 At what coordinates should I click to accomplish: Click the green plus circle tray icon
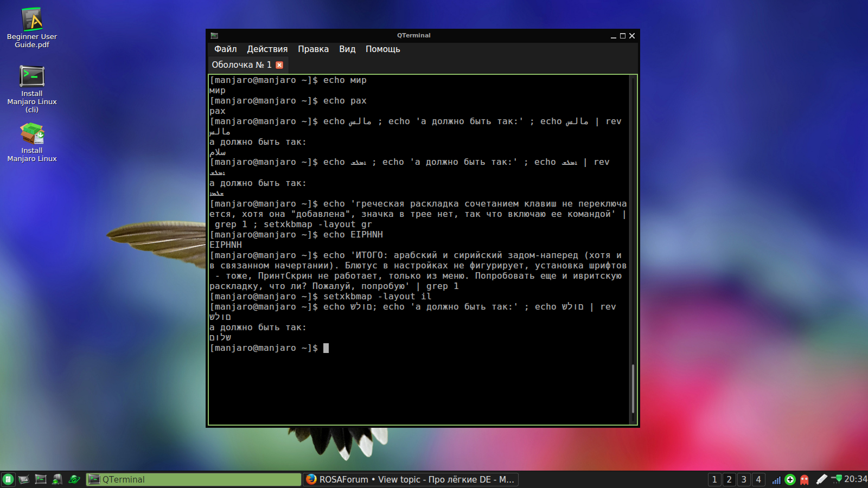click(x=790, y=479)
